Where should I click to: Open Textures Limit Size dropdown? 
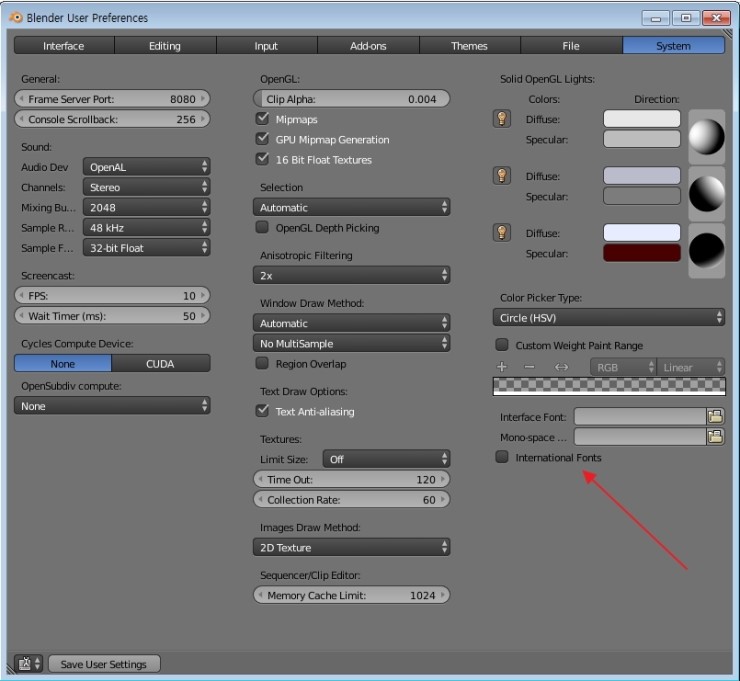tap(386, 459)
